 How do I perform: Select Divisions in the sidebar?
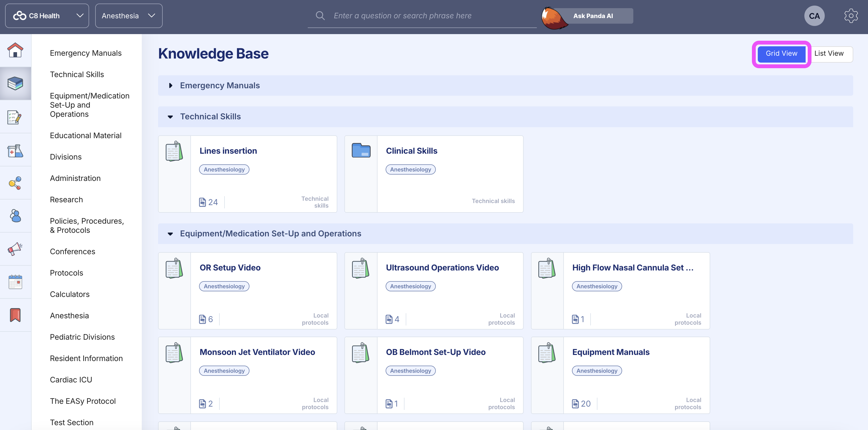point(66,157)
